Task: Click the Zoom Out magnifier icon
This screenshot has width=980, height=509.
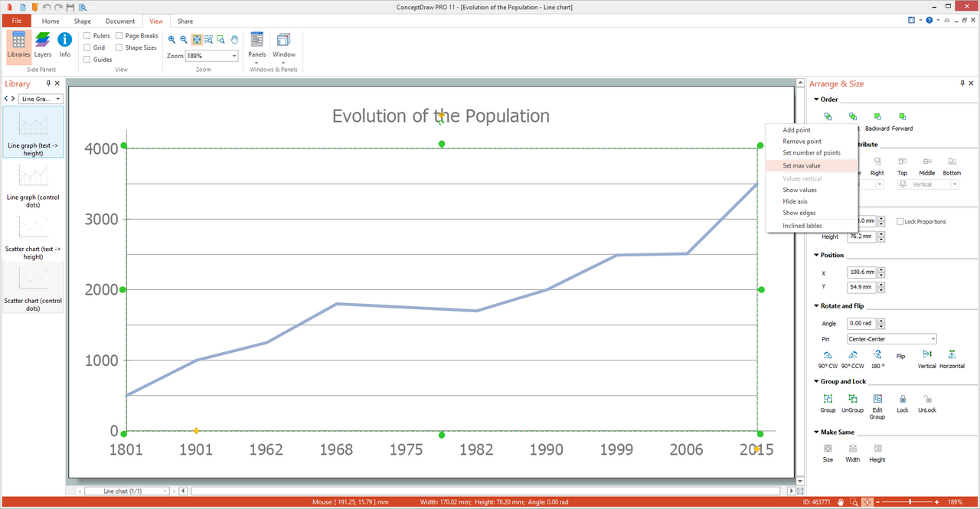Action: 184,39
